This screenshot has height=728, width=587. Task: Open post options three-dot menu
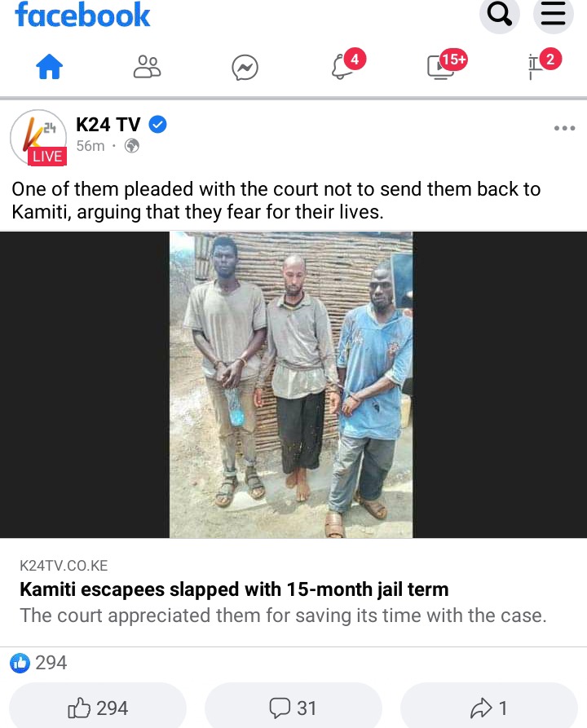pyautogui.click(x=564, y=128)
